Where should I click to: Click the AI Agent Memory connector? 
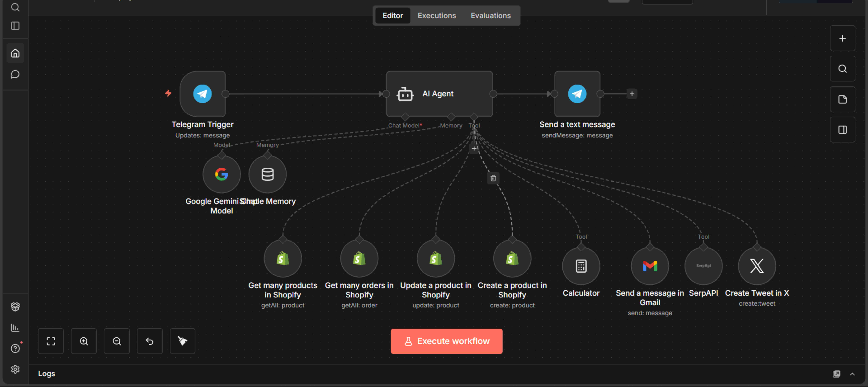click(x=451, y=117)
